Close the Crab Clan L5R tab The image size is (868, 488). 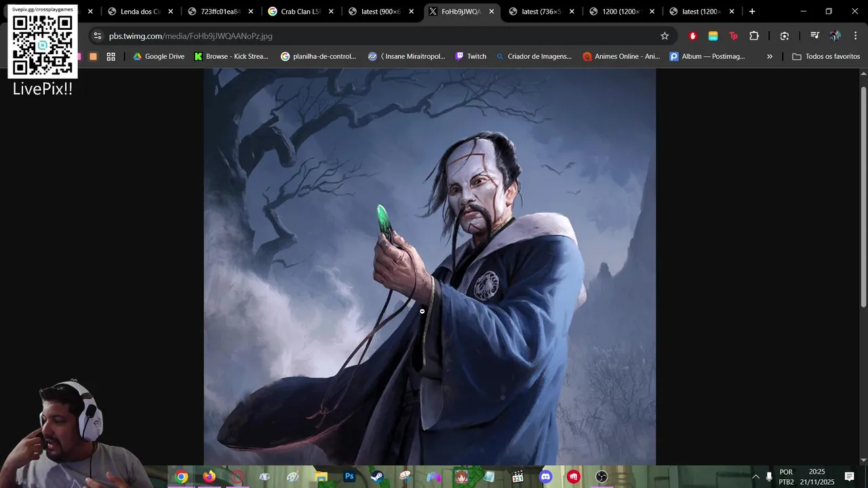click(331, 12)
